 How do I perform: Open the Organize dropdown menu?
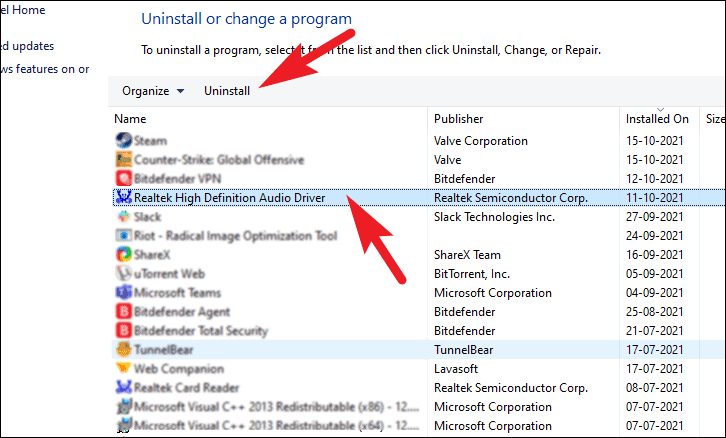[153, 91]
